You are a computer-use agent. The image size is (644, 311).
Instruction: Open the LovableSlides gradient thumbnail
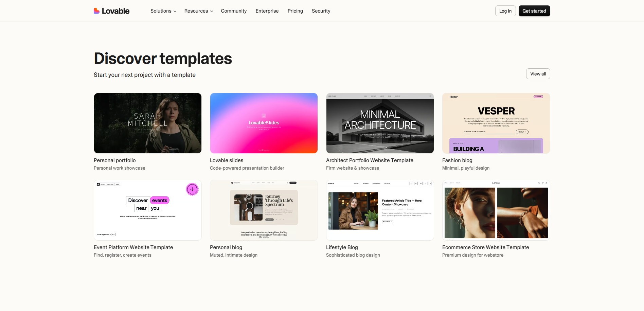pyautogui.click(x=264, y=123)
